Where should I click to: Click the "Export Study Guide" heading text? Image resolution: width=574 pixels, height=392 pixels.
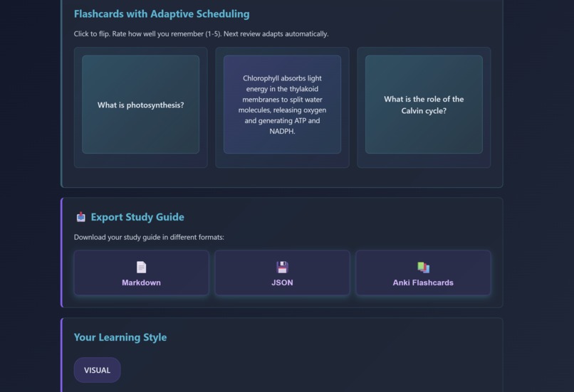pos(137,217)
